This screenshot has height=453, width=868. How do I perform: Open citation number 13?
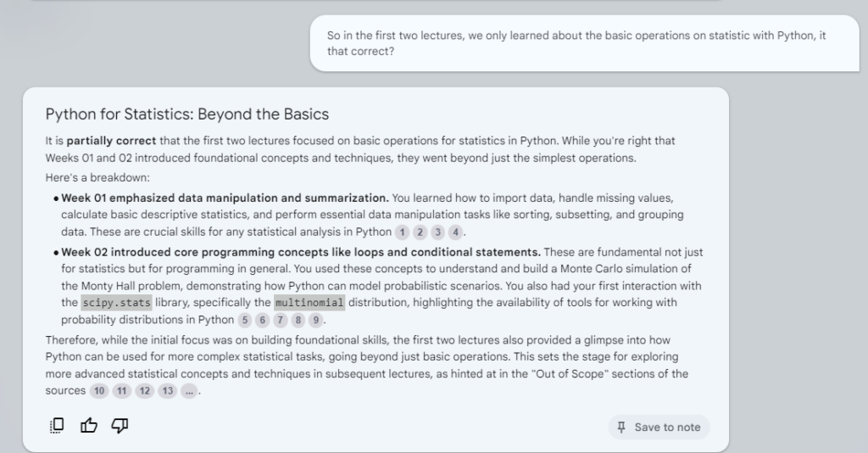168,391
